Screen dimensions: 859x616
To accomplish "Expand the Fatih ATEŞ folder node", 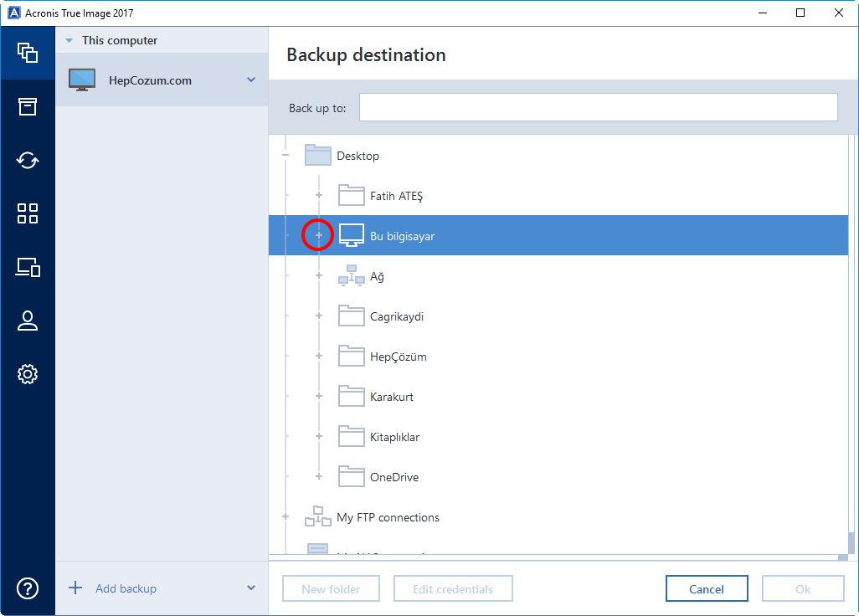I will click(x=319, y=195).
